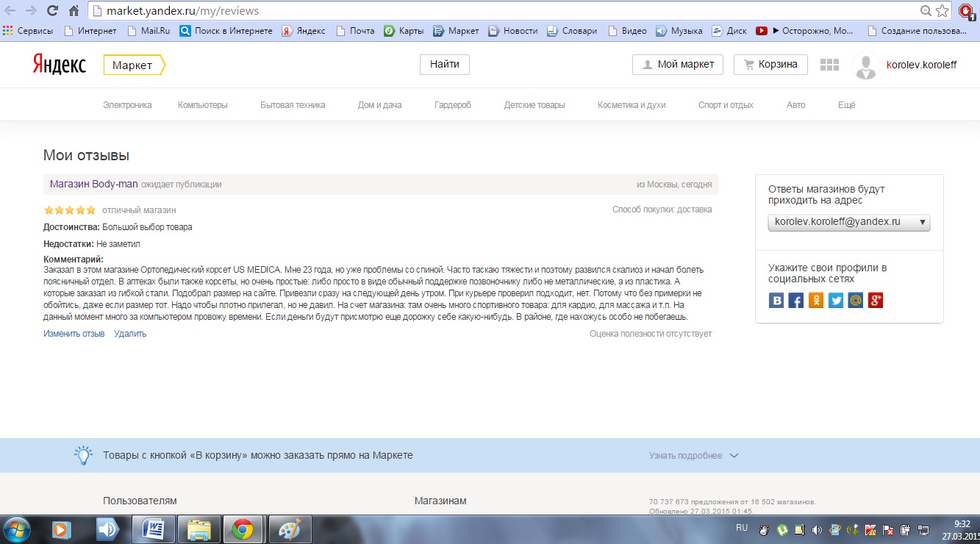Link the Facebook social profile
980x544 pixels.
point(796,300)
